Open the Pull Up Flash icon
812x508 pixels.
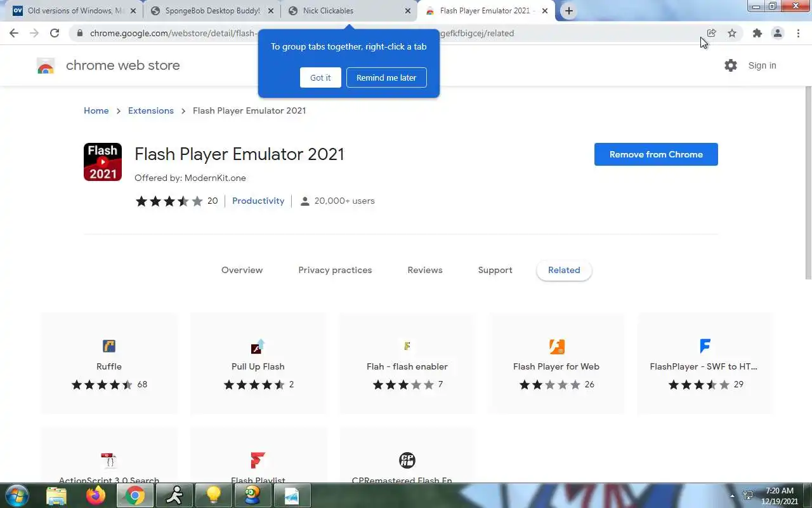click(258, 346)
